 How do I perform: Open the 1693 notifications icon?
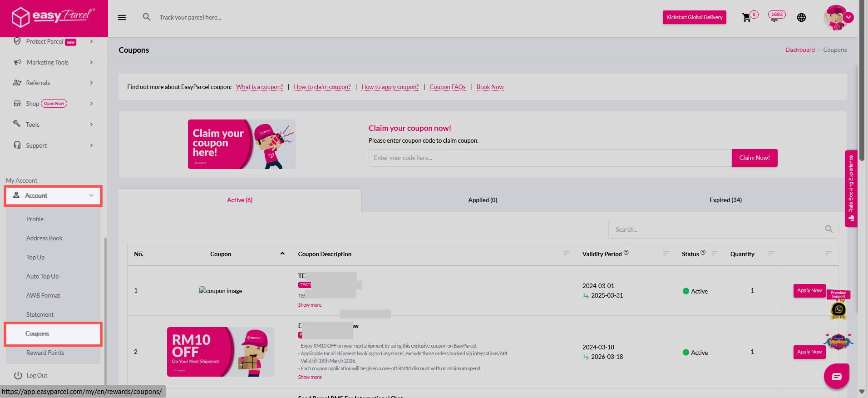click(x=777, y=16)
